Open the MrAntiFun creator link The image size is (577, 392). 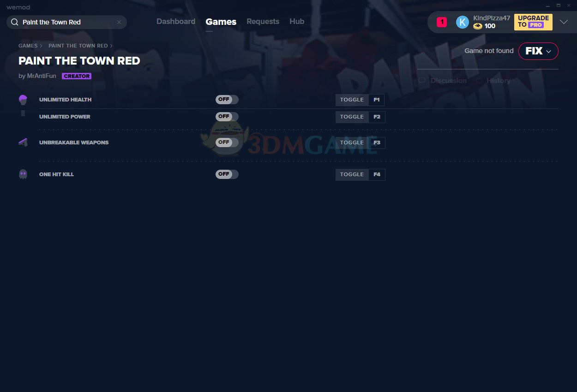coord(42,76)
